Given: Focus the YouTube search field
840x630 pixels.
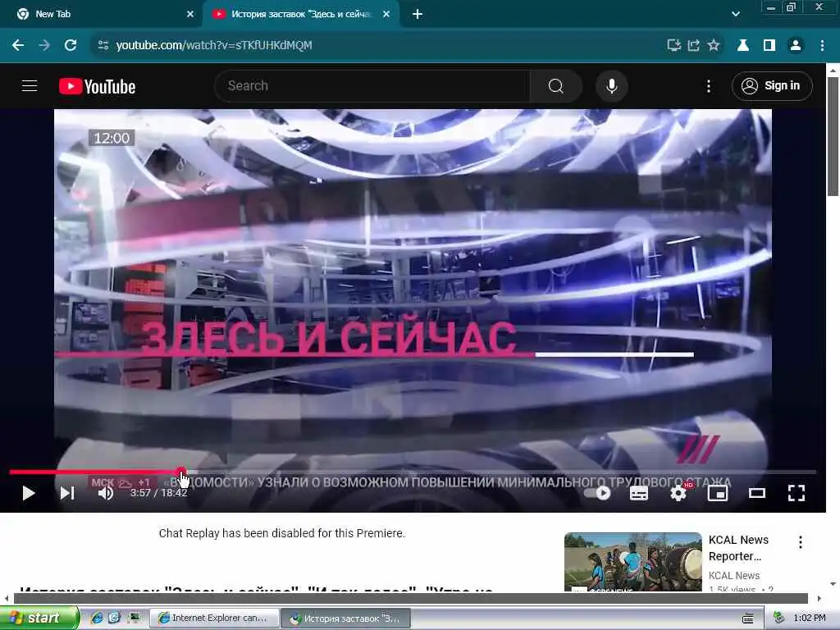Looking at the screenshot, I should [x=372, y=85].
